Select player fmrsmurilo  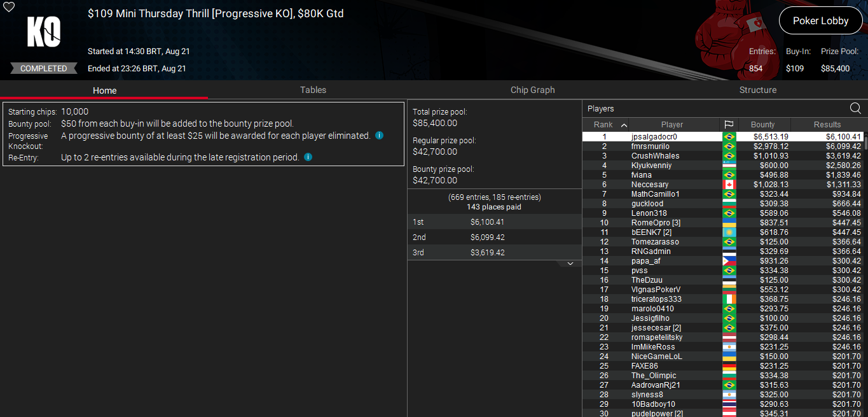tap(722, 146)
